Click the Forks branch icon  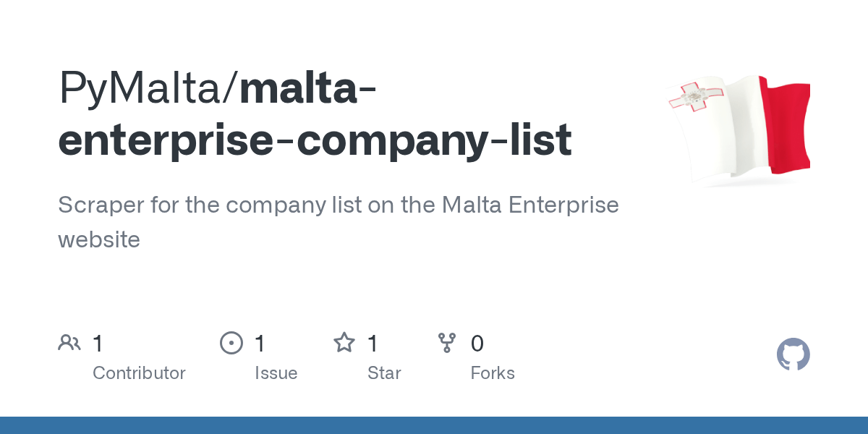point(448,343)
